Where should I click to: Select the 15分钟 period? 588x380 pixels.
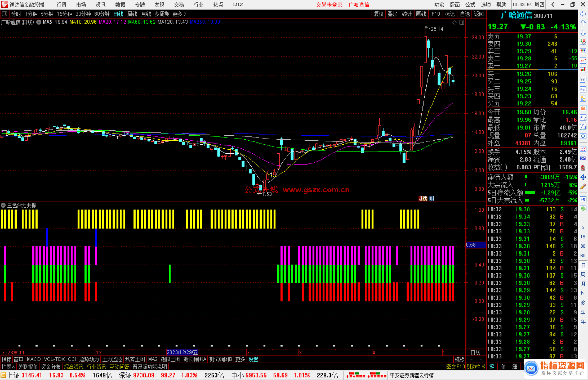pos(64,14)
